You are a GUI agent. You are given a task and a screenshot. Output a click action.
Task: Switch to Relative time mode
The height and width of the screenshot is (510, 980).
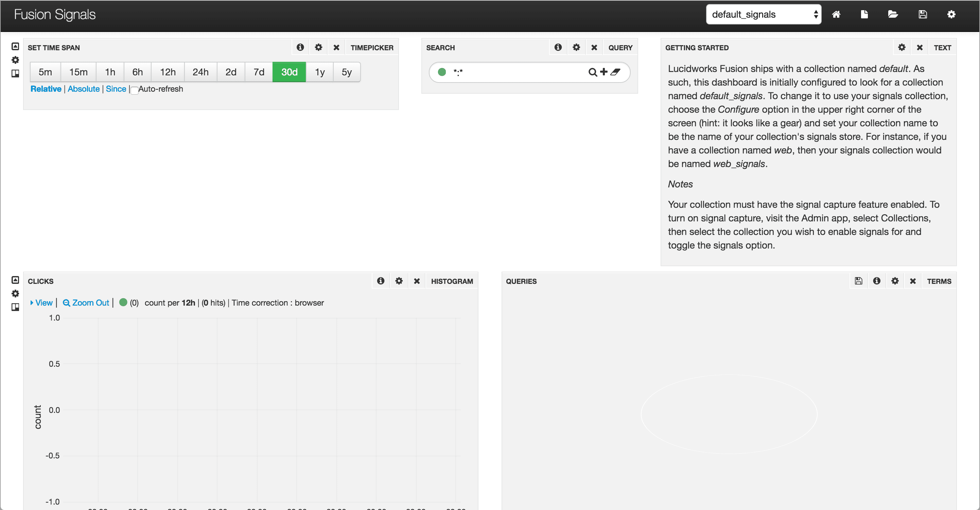tap(46, 89)
